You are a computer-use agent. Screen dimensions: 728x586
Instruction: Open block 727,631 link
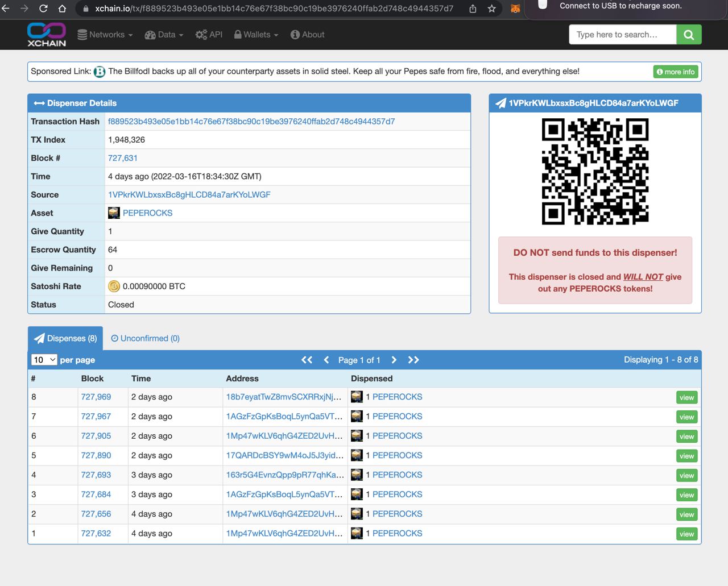click(x=123, y=158)
